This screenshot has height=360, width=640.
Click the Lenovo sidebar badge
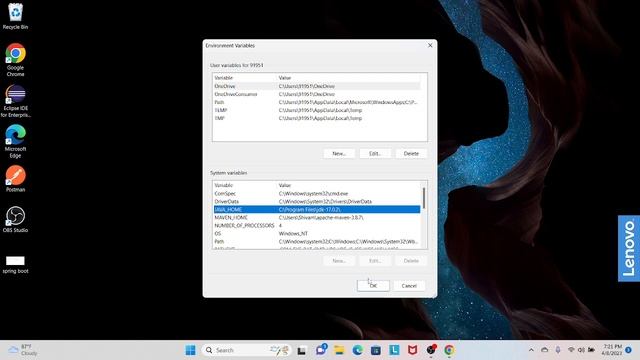tap(629, 249)
